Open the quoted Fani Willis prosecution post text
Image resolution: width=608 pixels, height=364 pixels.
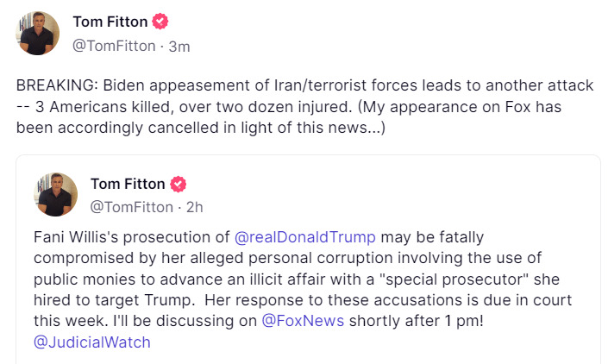point(303,290)
